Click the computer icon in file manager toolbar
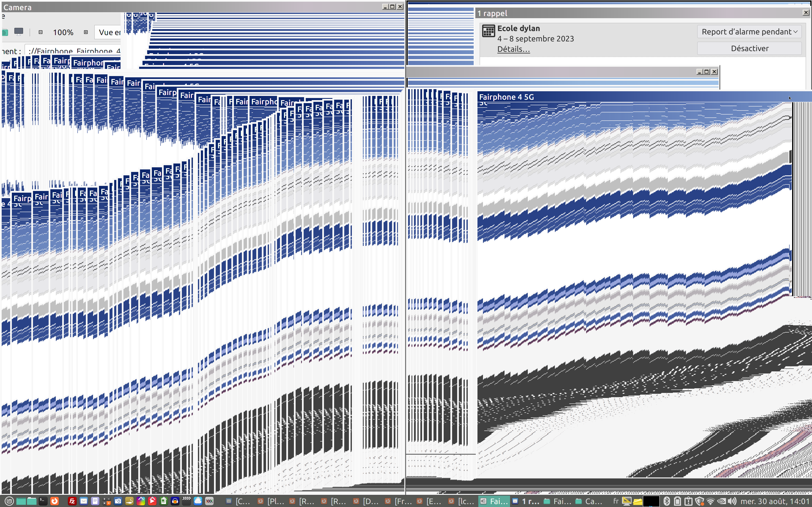The image size is (812, 507). tap(19, 32)
